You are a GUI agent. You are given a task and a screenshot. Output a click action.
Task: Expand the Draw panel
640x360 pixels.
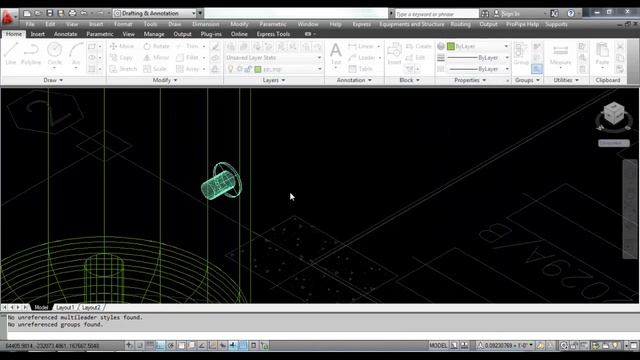pos(53,80)
